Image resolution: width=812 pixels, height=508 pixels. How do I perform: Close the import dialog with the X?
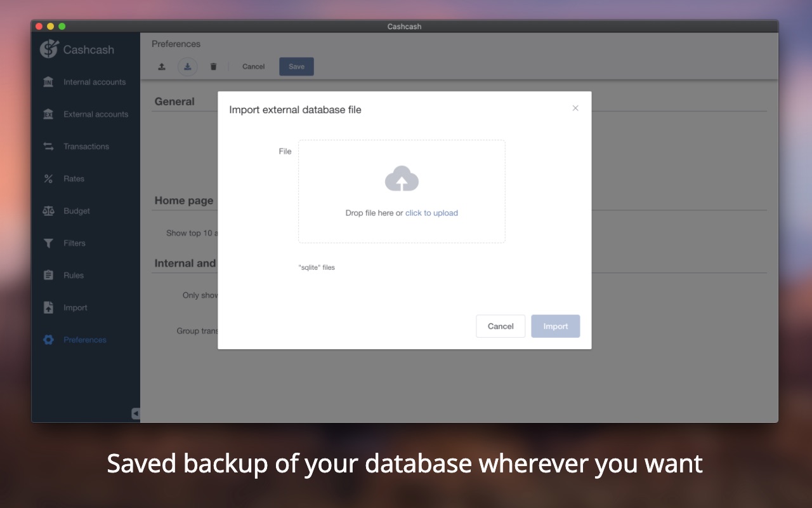(575, 108)
